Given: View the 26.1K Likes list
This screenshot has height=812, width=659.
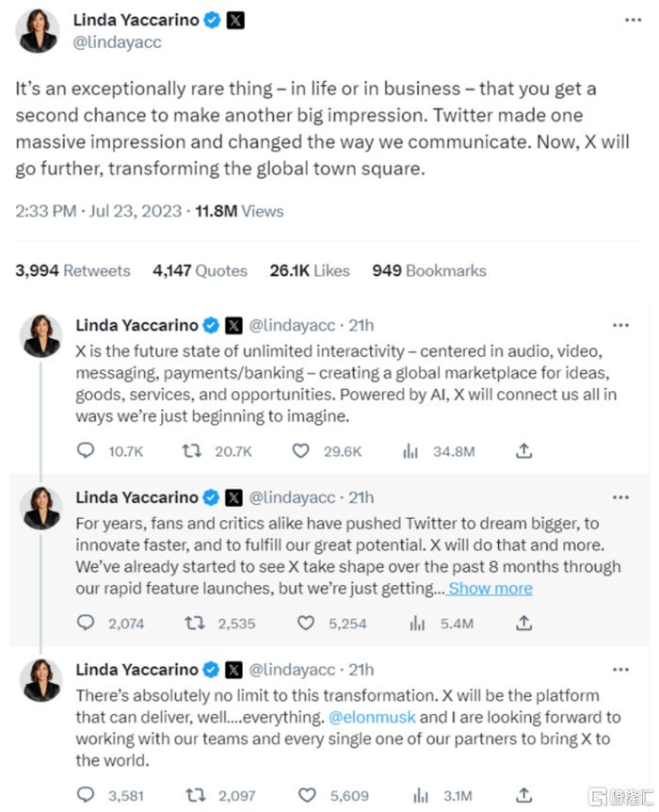Looking at the screenshot, I should (x=310, y=270).
